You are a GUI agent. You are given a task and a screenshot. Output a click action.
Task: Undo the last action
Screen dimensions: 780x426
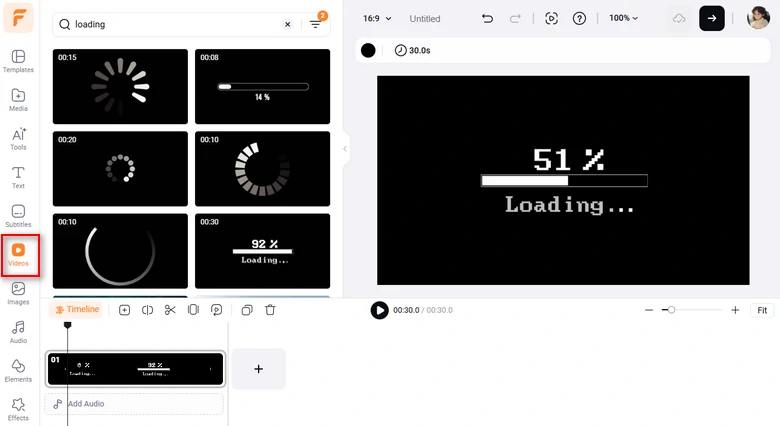click(x=488, y=18)
